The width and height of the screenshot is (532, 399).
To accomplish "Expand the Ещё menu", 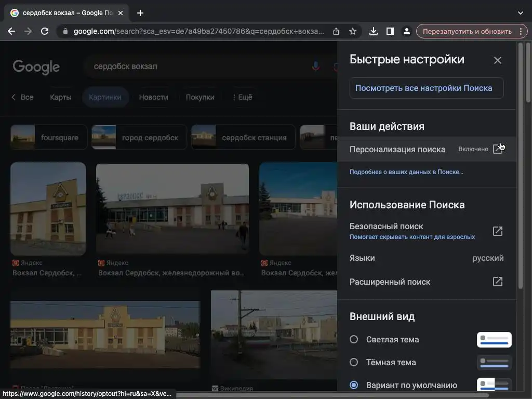I will pos(242,97).
